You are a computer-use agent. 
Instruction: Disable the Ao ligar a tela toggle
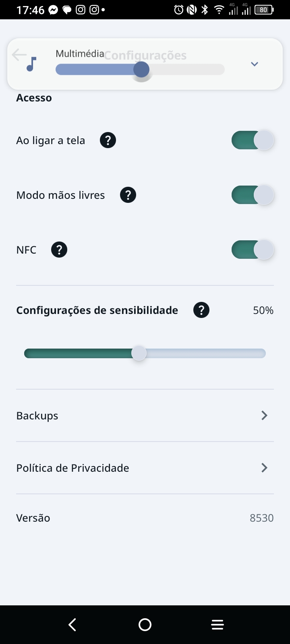click(253, 140)
